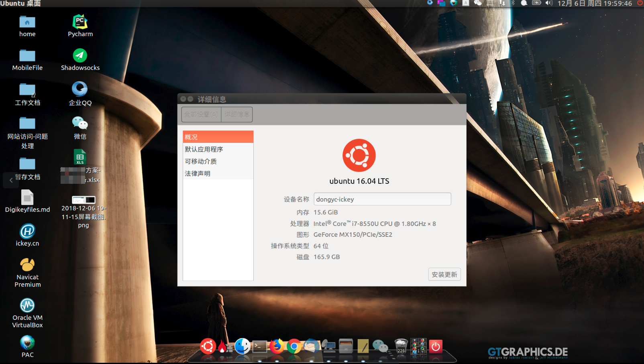Launch Firefox from the dock
The height and width of the screenshot is (364, 644).
tap(277, 346)
